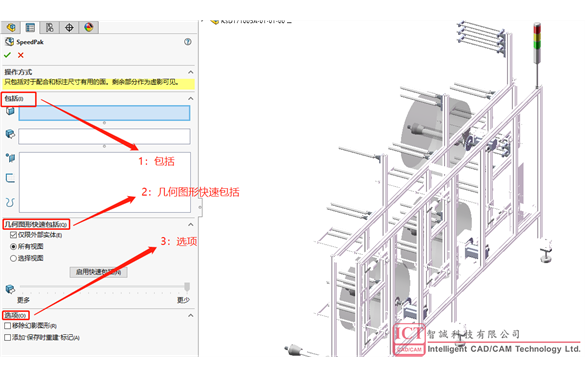Click the 更多 slider label
The width and height of the screenshot is (585, 377).
23,300
